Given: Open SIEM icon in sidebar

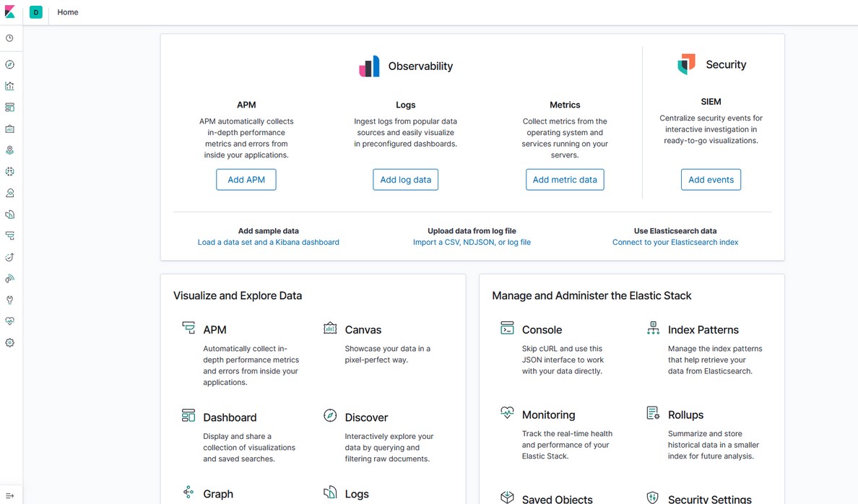Looking at the screenshot, I should (x=10, y=279).
